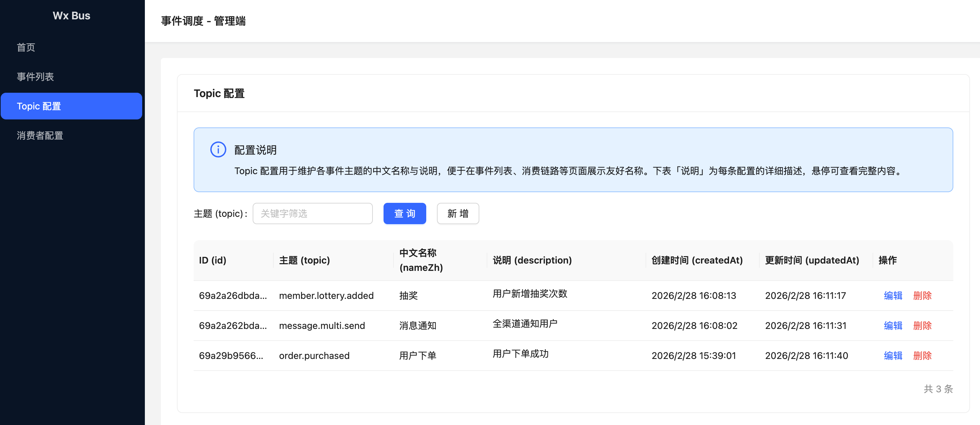Edit the member.lottery.added row
This screenshot has height=425, width=980.
coord(893,295)
